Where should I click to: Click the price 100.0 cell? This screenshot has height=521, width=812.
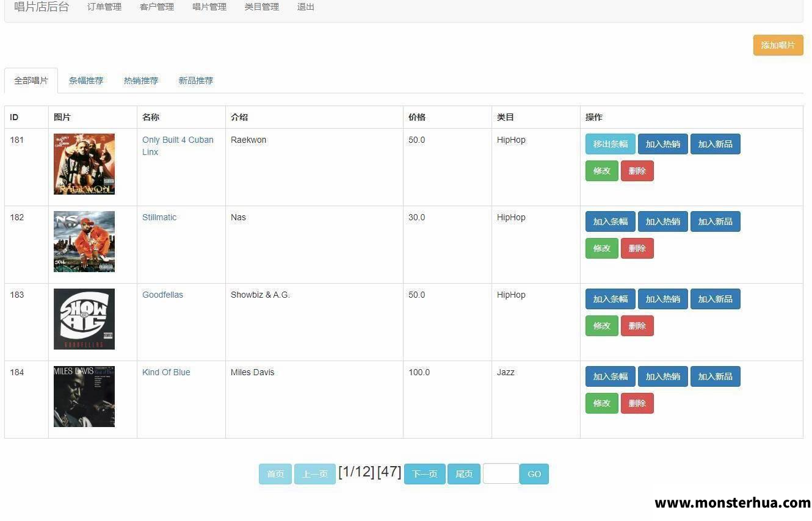coord(448,400)
